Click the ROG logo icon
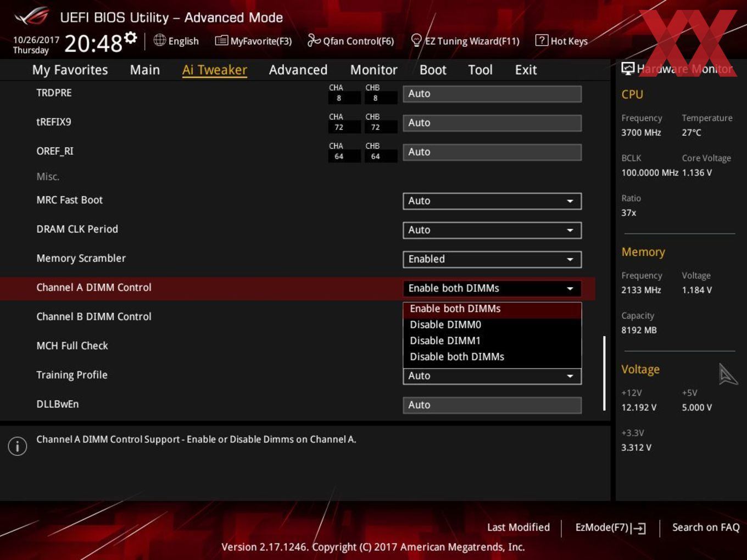Image resolution: width=747 pixels, height=560 pixels. click(32, 16)
